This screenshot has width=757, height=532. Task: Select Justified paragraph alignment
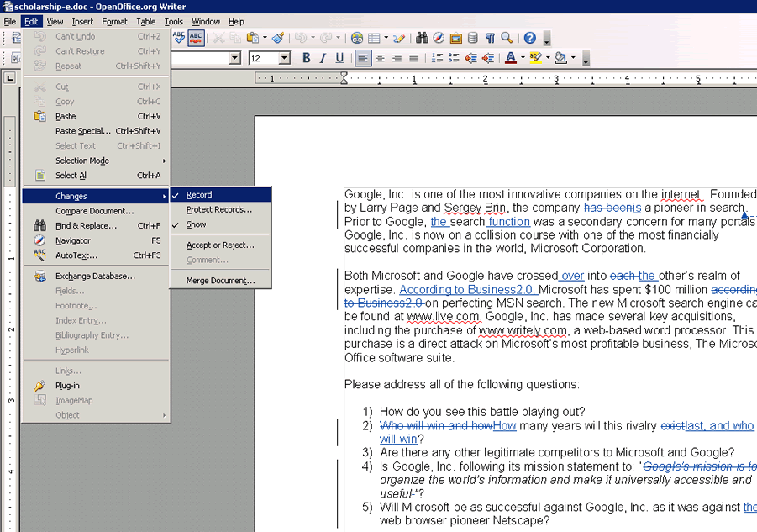tap(413, 59)
